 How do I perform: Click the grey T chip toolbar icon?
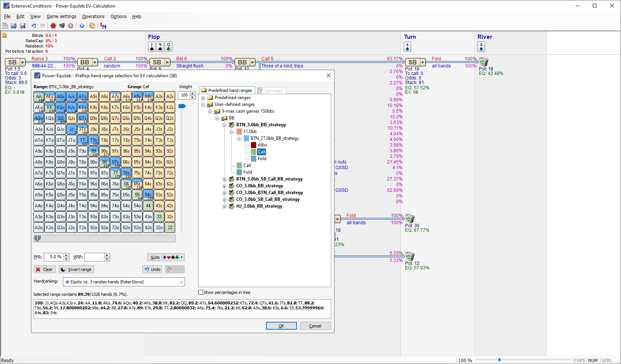tap(70, 26)
